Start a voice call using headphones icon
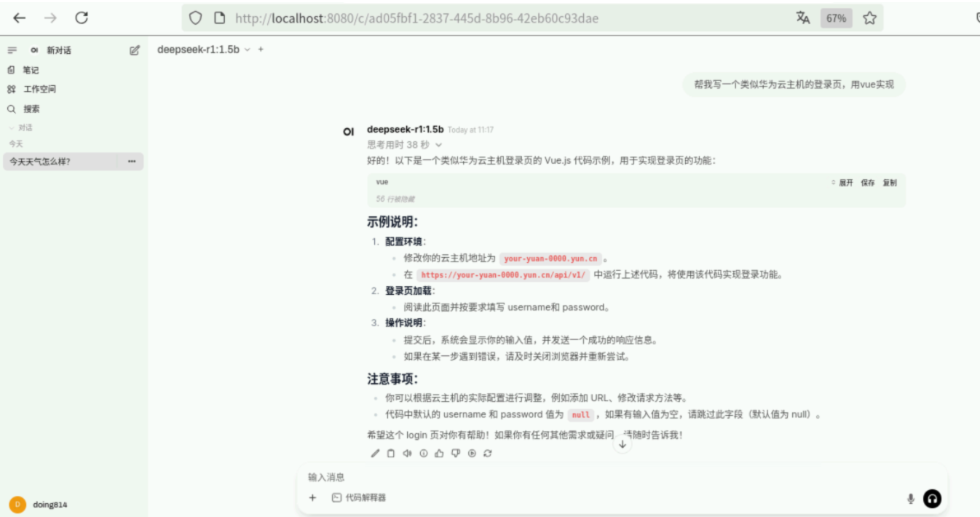 931,498
